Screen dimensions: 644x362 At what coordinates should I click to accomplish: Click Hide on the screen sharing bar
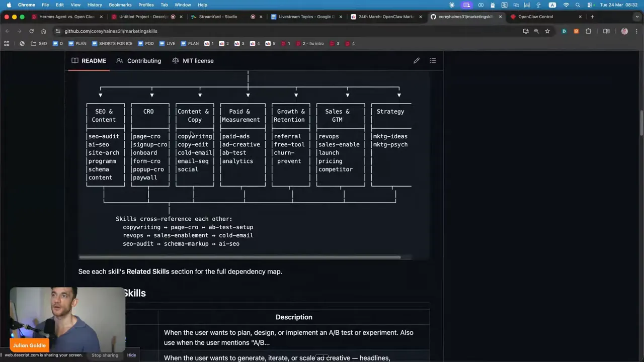click(x=131, y=355)
